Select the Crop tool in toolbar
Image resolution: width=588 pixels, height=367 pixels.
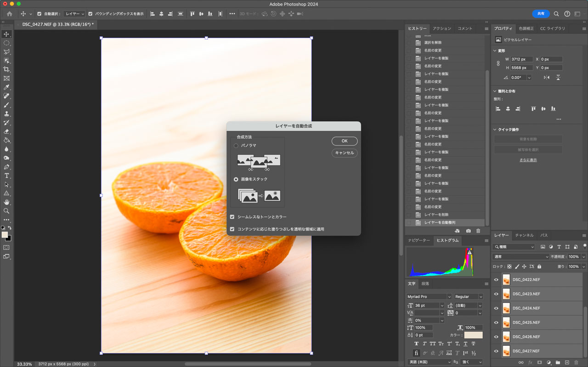6,69
